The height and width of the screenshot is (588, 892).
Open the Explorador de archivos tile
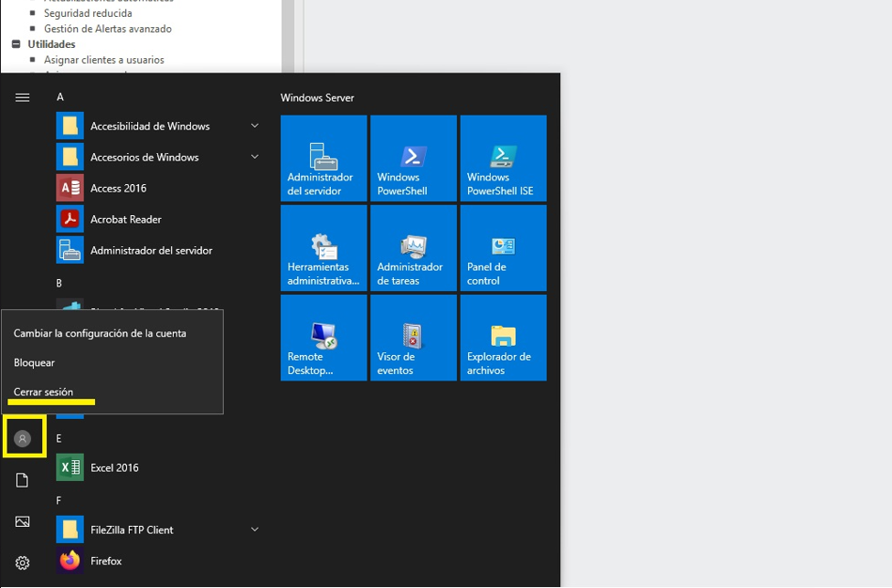[x=504, y=338]
